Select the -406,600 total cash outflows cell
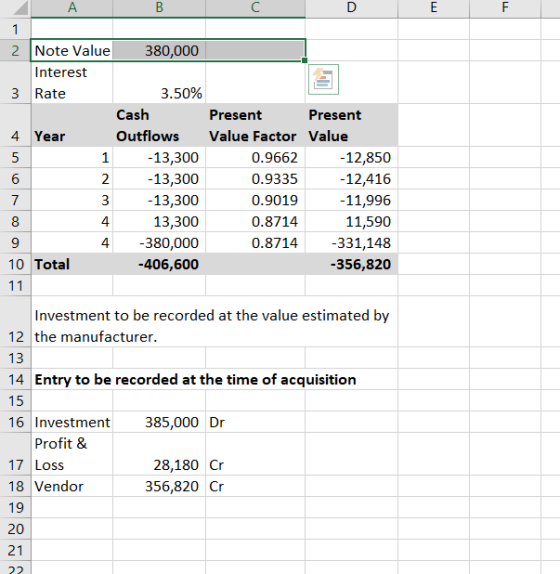The image size is (560, 574). pos(159,264)
